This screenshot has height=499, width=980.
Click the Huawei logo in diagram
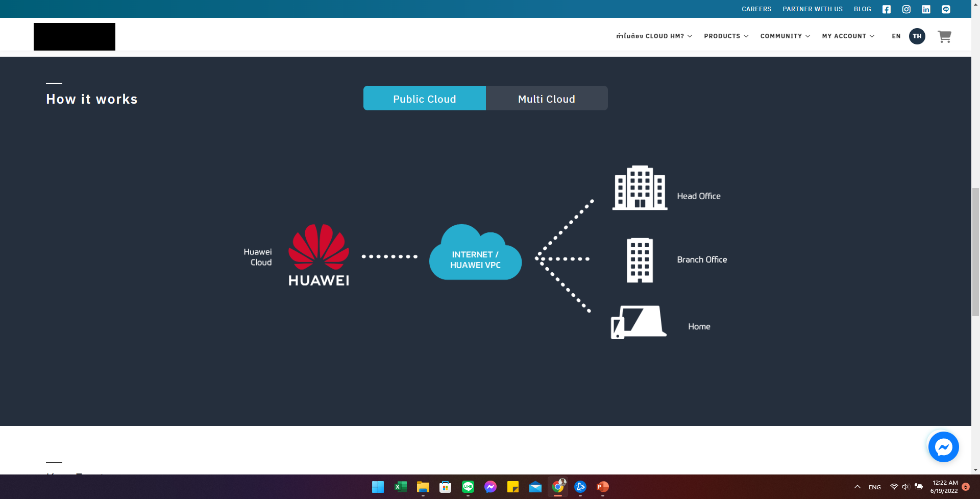click(319, 255)
